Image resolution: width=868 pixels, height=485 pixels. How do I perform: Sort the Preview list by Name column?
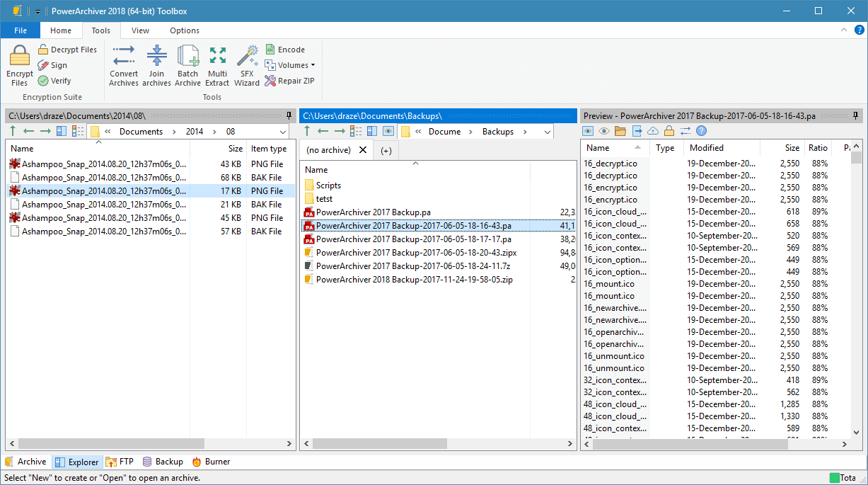(x=615, y=148)
